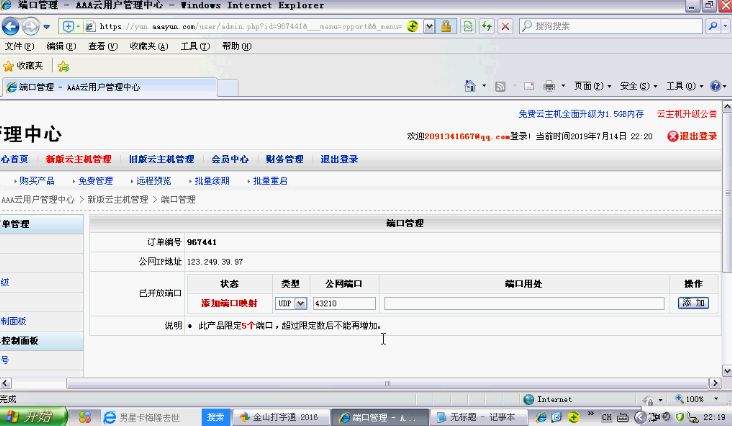Open the 远程预览 submenu link

tap(154, 181)
